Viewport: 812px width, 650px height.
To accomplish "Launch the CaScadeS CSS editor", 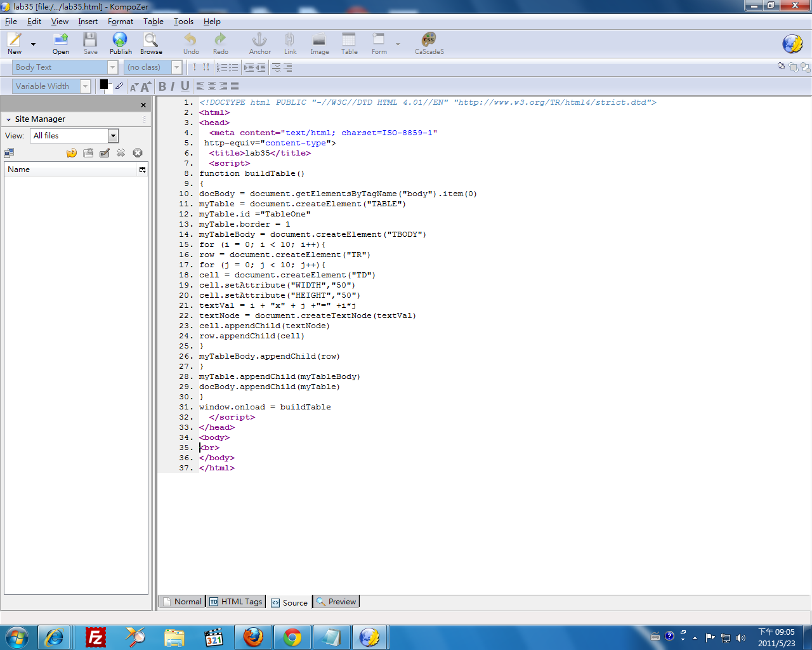I will 429,43.
